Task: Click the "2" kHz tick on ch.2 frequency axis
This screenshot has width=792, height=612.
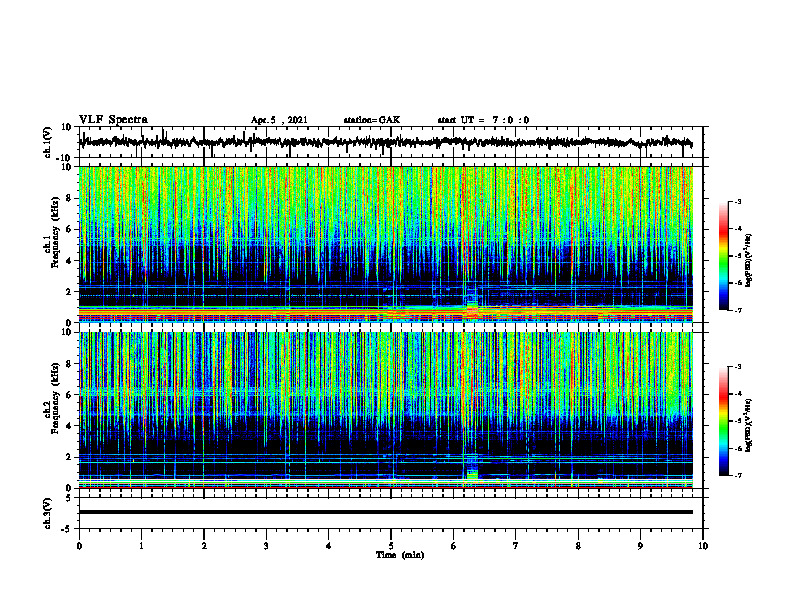Action: [70, 457]
